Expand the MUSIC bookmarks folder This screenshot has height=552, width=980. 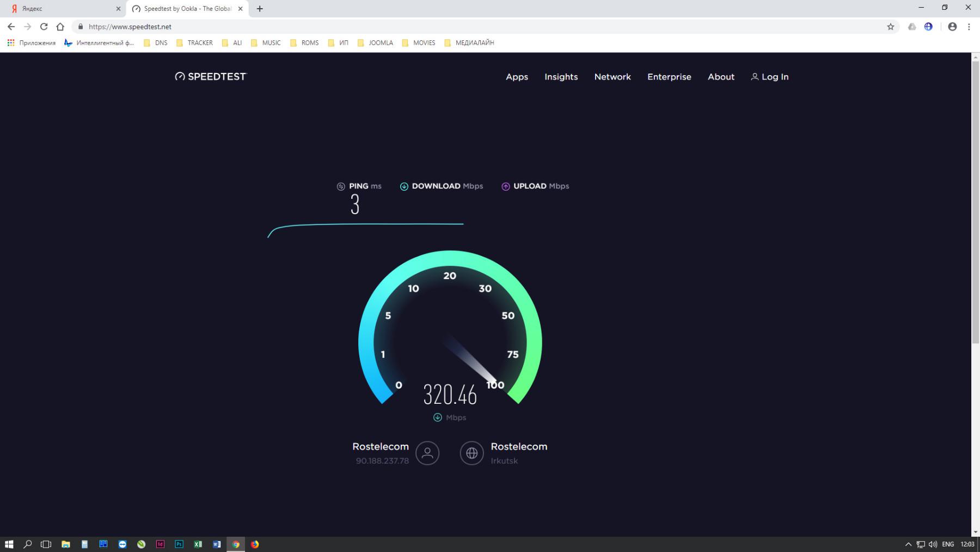(266, 43)
